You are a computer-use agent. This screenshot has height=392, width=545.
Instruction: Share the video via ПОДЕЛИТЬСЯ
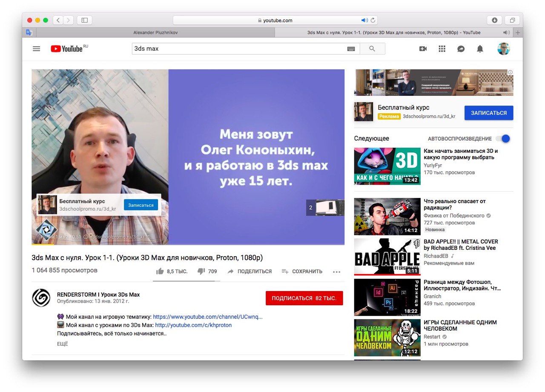pos(250,272)
